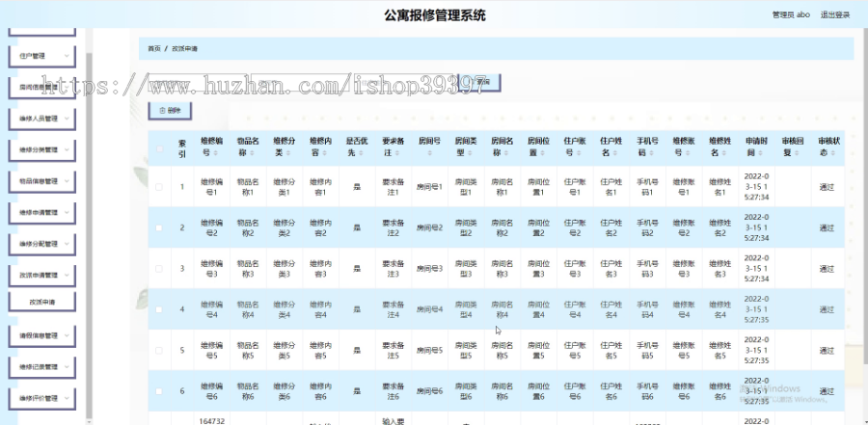The width and height of the screenshot is (868, 425).
Task: Select the cell 房间号3
Action: point(429,269)
